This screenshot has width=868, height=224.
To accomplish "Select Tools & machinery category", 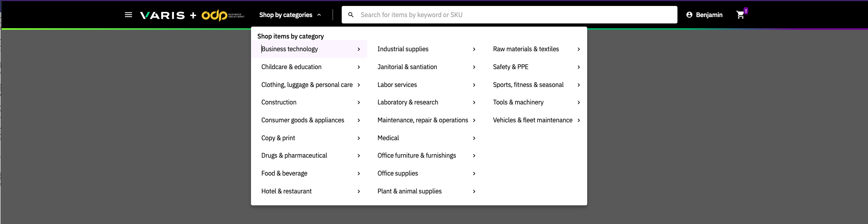I will point(535,102).
